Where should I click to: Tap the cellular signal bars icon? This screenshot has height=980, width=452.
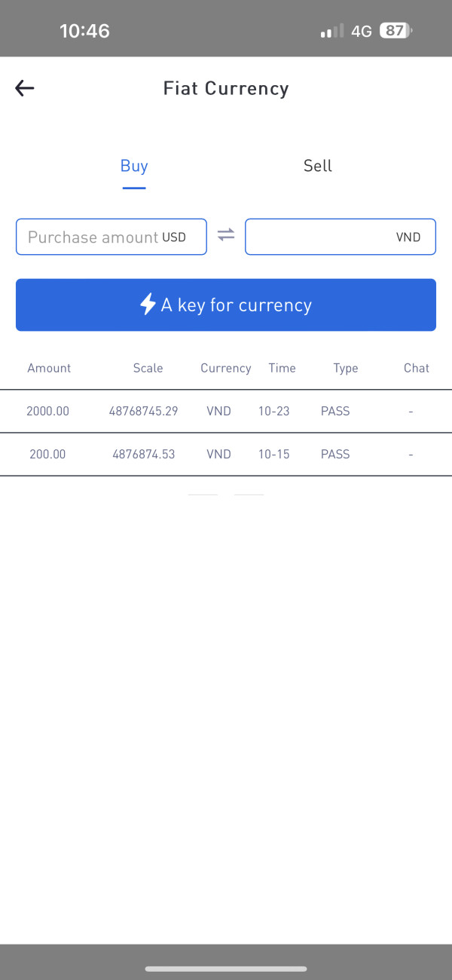[331, 31]
